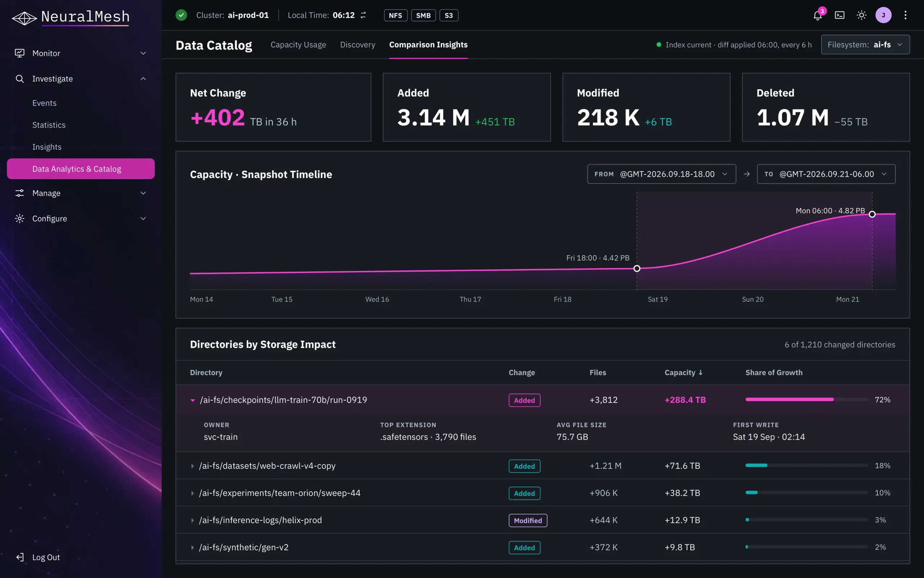Screen dimensions: 924x578
Task: Click the 18% share of growth bar
Action: 806,465
